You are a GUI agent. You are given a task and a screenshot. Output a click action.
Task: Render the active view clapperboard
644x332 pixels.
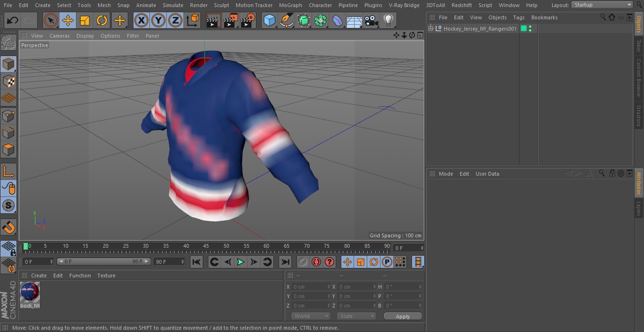tap(214, 20)
